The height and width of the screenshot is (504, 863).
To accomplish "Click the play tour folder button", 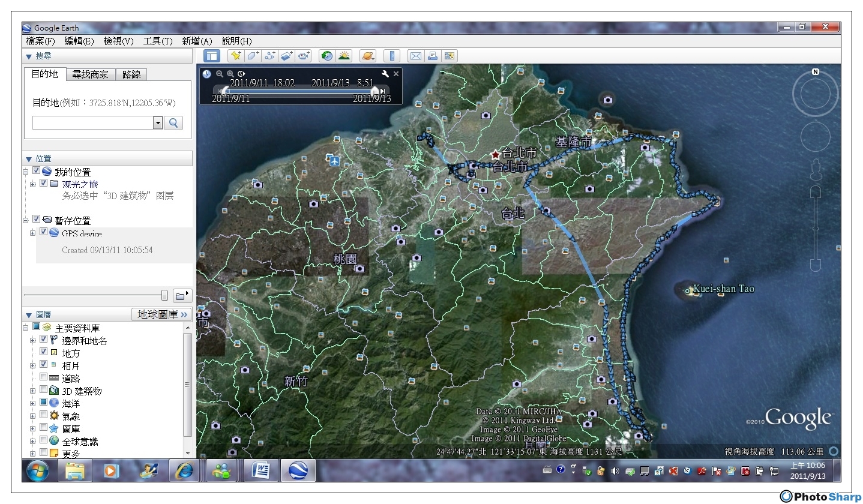I will (182, 295).
